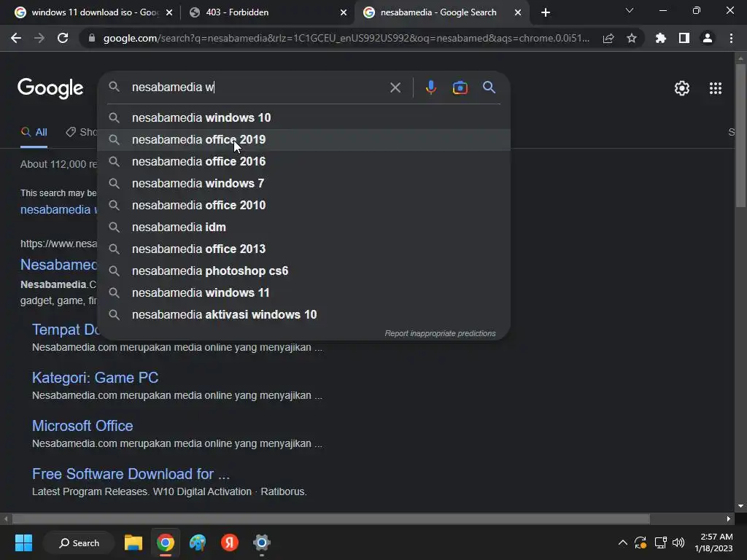This screenshot has height=560, width=747.
Task: Open the Windows Start menu
Action: tap(23, 542)
